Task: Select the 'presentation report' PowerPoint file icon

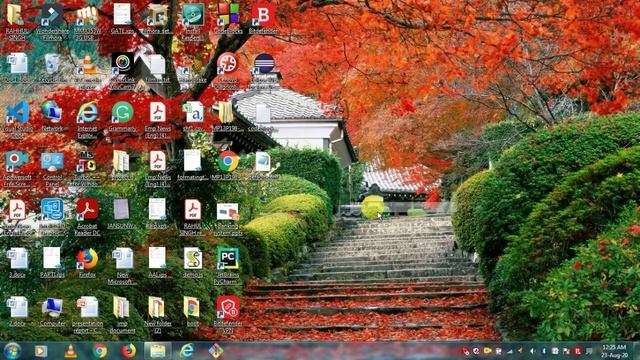Action: (87, 314)
